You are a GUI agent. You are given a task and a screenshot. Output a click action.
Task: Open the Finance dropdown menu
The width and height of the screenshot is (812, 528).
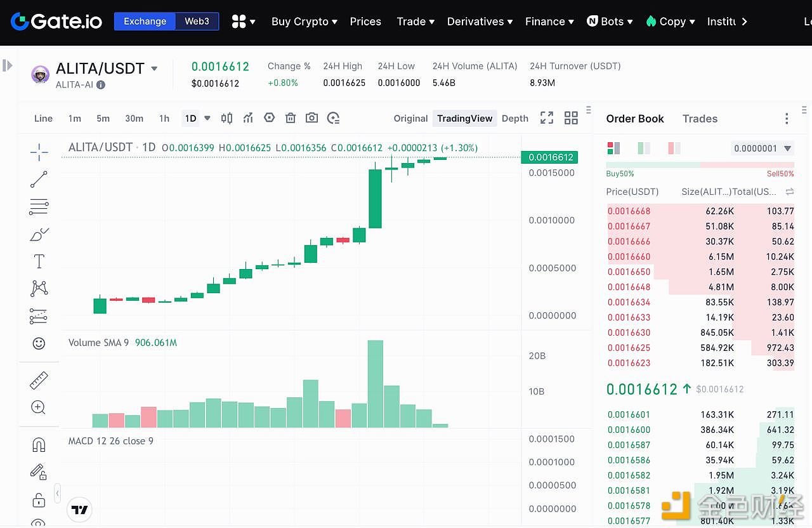coord(549,22)
